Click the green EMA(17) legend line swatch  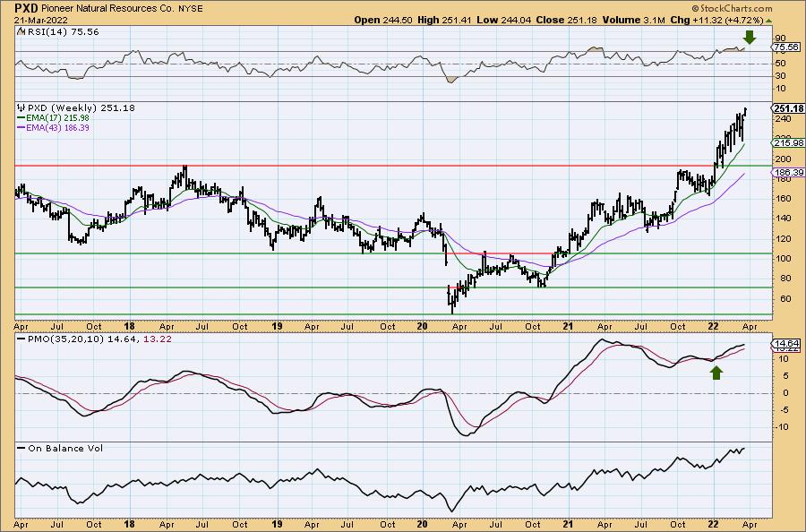21,117
